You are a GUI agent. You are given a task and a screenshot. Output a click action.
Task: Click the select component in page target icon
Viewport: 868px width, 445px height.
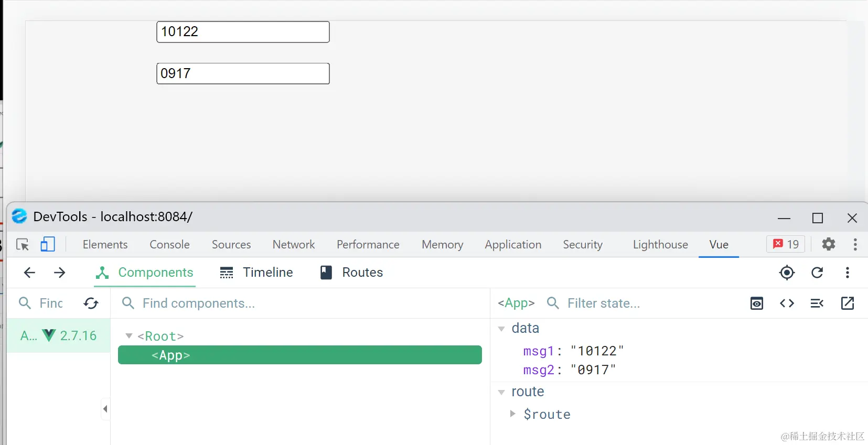[787, 273]
